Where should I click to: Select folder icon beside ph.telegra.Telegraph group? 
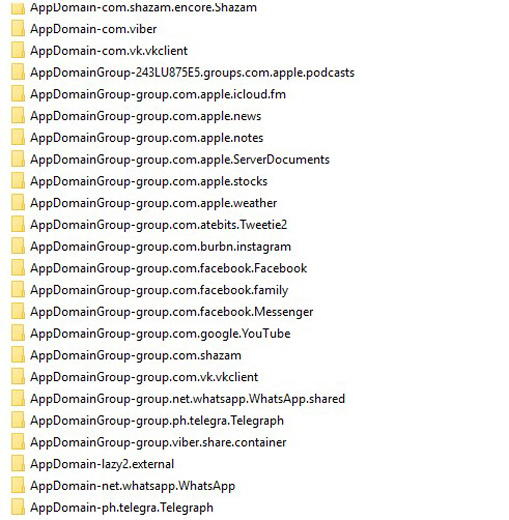[18, 420]
